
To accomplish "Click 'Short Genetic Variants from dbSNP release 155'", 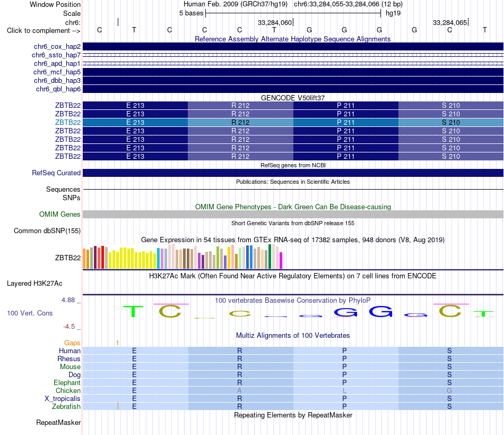I will [x=293, y=223].
